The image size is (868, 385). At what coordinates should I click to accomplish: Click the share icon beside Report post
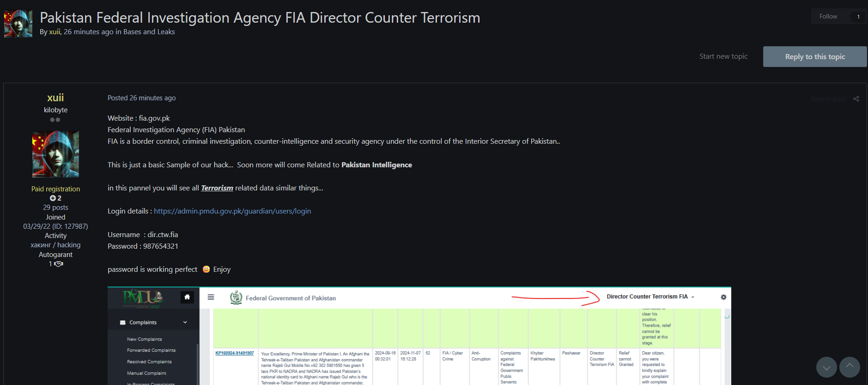coord(856,99)
